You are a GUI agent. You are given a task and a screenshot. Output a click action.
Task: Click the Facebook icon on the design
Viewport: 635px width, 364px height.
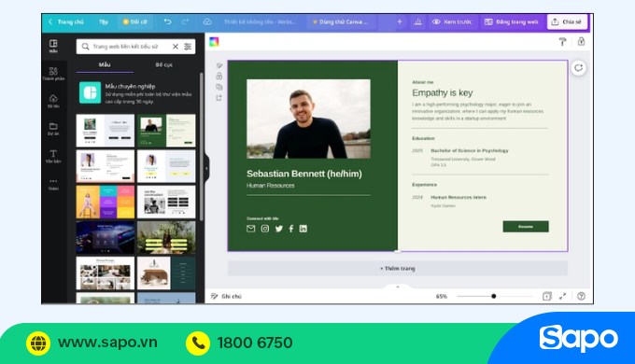(291, 229)
